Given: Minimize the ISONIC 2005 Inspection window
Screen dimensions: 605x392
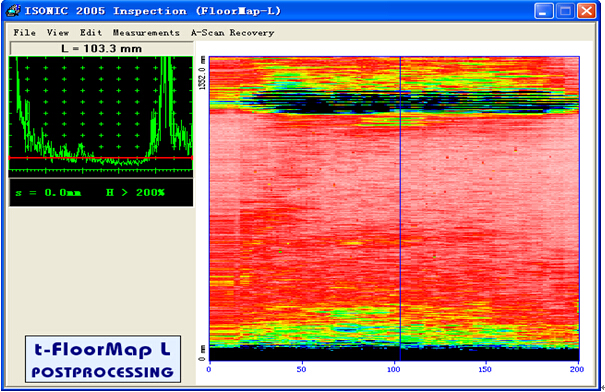Looking at the screenshot, I should 544,11.
